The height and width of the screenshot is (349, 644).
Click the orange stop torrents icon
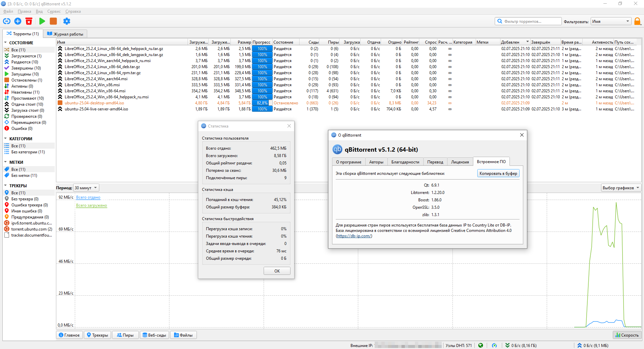coord(53,21)
